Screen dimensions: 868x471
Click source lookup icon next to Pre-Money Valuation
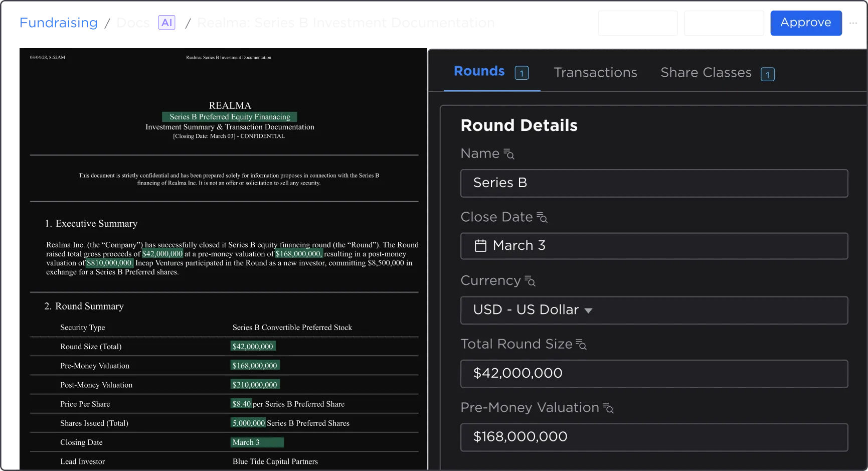(608, 408)
